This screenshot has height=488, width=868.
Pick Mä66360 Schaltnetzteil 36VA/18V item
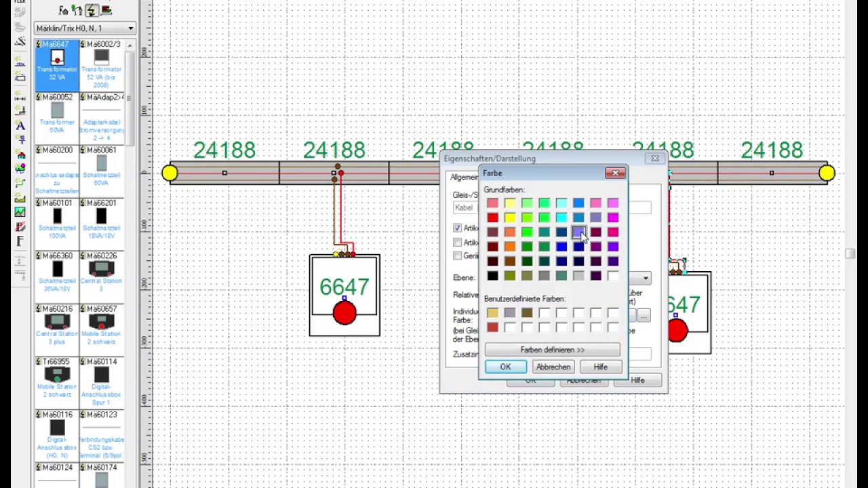(x=57, y=277)
